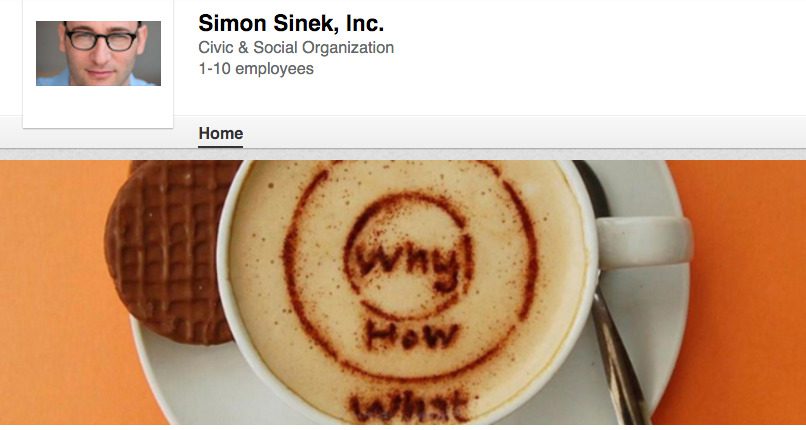This screenshot has height=430, width=806.
Task: Click the coffee cup handle
Action: (645, 241)
